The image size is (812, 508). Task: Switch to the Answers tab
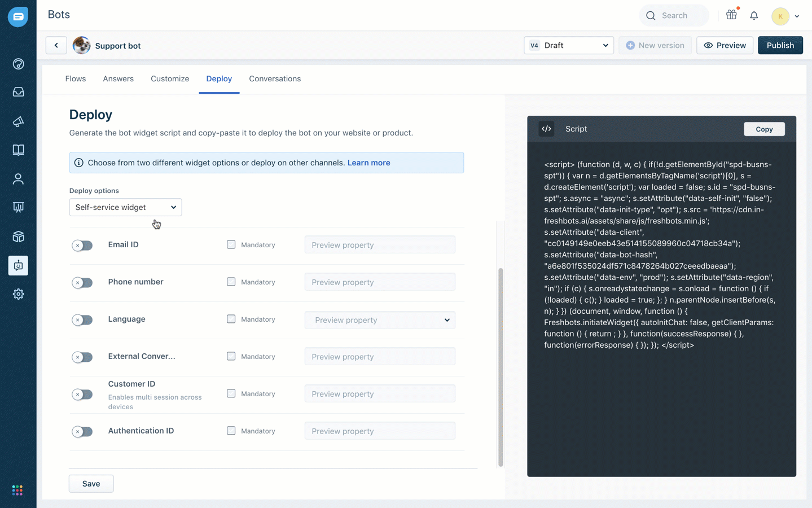coord(118,78)
